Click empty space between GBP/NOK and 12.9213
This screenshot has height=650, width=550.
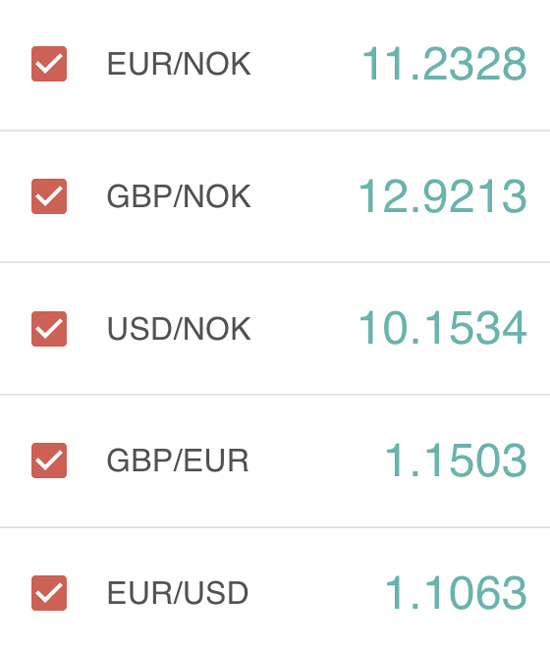coord(305,196)
